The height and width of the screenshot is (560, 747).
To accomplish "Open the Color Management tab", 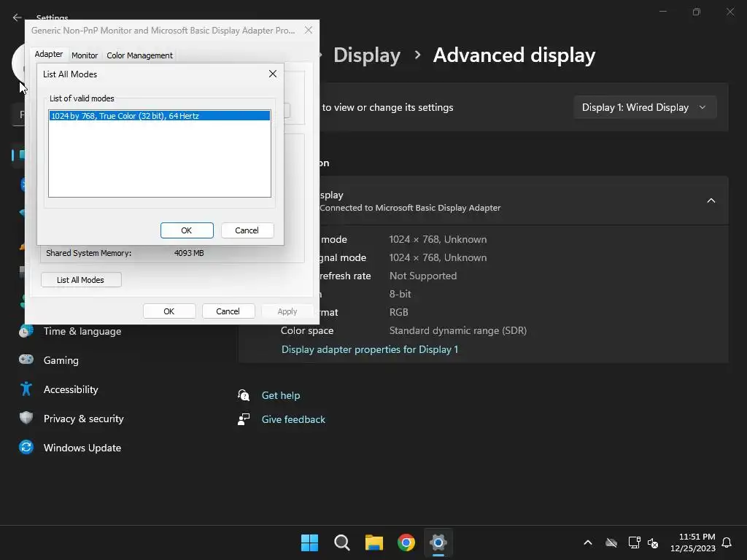I will pyautogui.click(x=139, y=55).
